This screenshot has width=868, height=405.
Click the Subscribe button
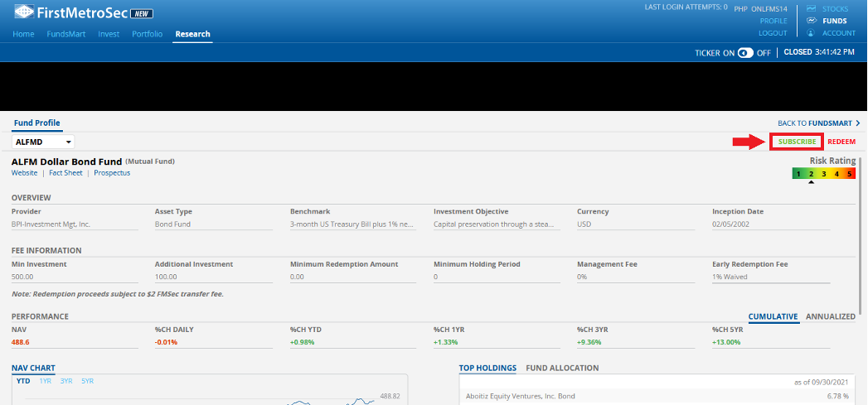coord(798,142)
